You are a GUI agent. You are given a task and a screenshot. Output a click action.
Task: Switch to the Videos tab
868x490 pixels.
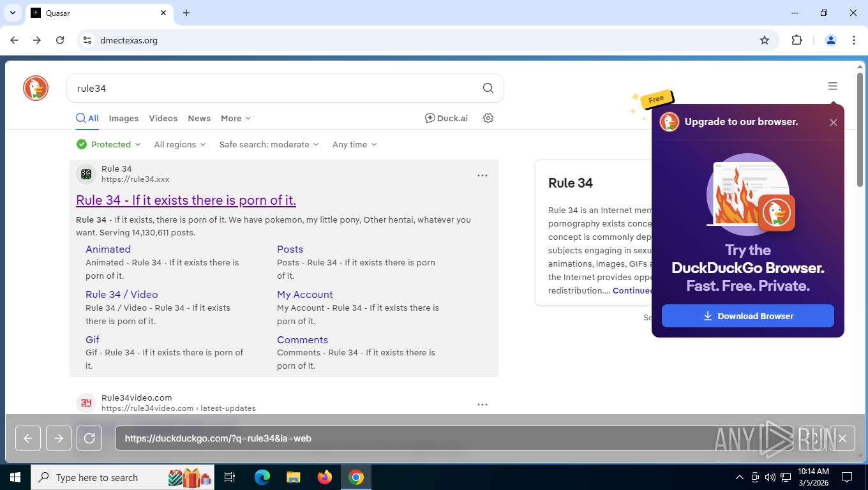[x=163, y=118]
